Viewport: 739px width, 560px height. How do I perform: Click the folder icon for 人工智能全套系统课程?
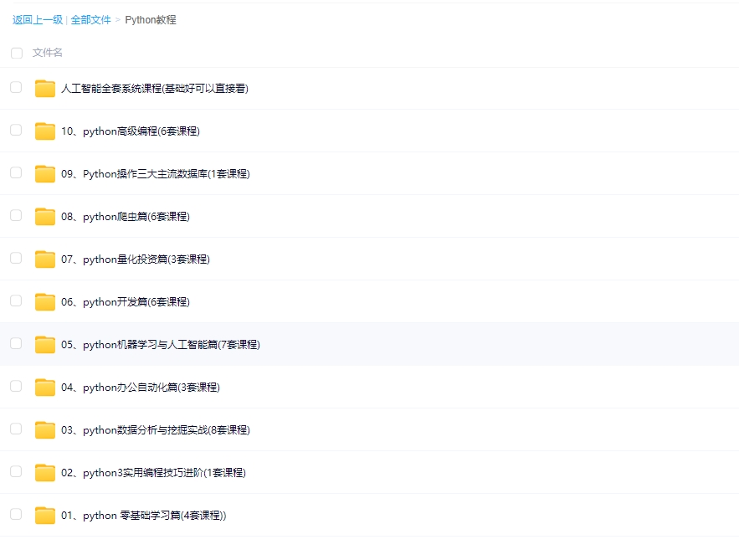(44, 89)
